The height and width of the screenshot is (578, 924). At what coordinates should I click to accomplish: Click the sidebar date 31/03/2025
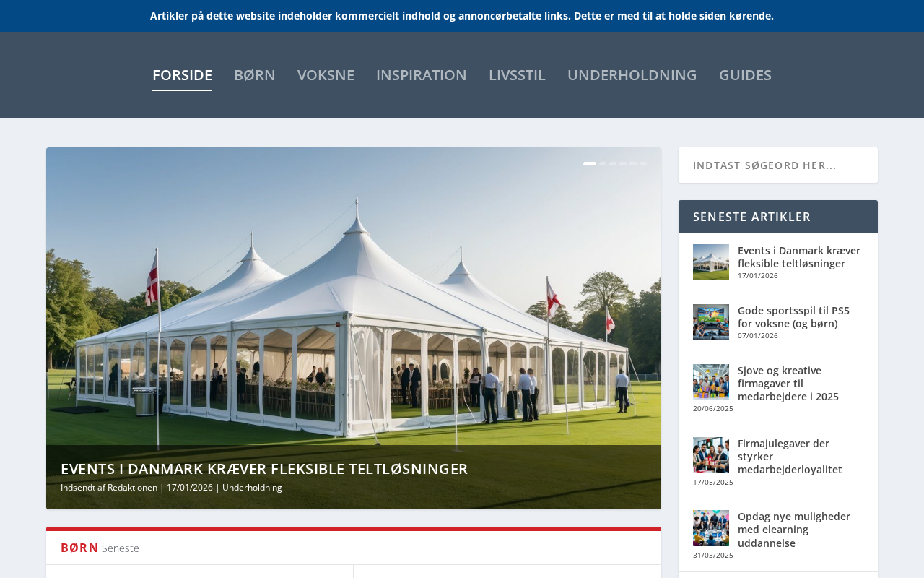(x=713, y=556)
